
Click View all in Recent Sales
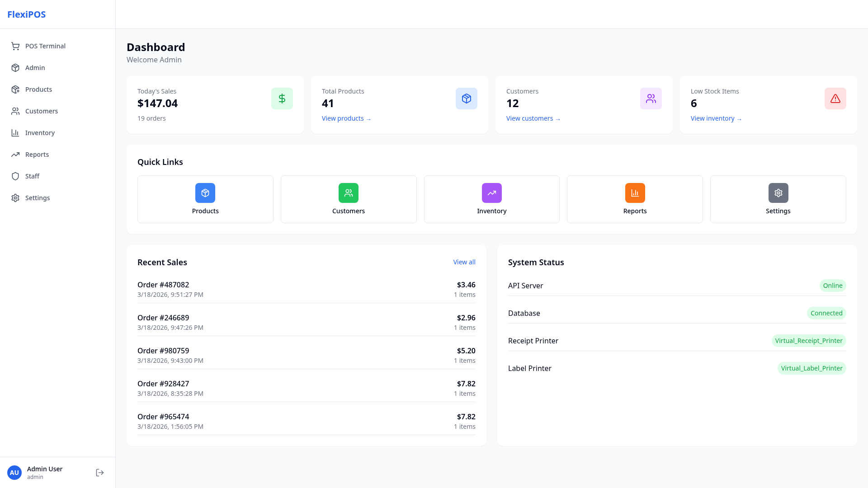click(464, 262)
